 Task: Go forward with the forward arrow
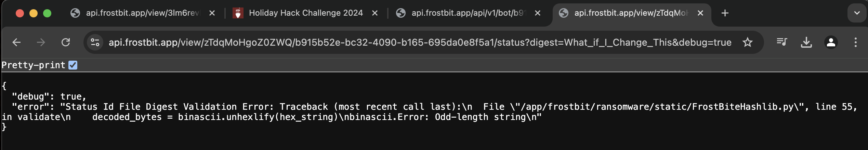(x=41, y=42)
